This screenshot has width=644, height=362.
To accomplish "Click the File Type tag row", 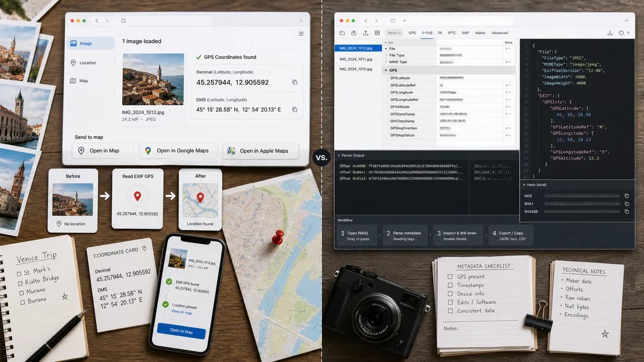I will point(449,55).
